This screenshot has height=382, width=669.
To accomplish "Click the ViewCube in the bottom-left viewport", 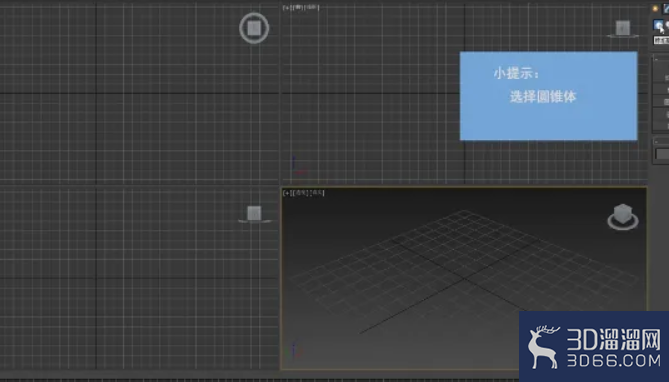I will [x=254, y=214].
